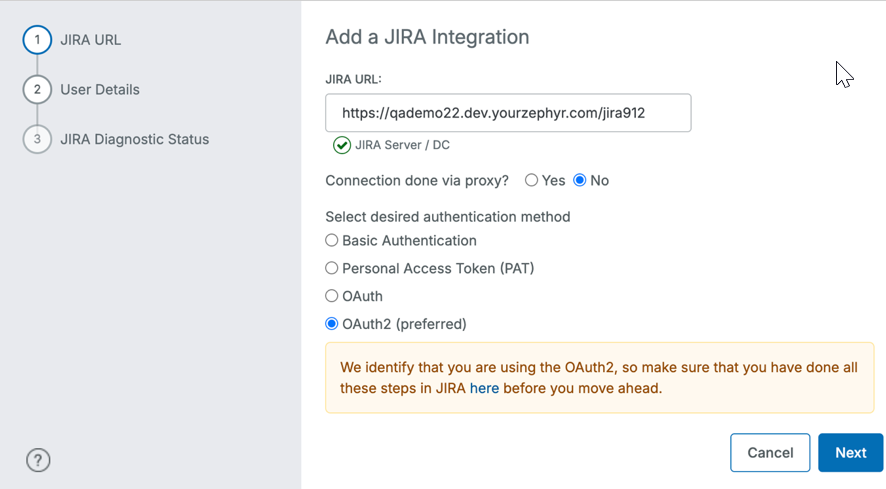Focus the JIRA URL text field

pyautogui.click(x=508, y=113)
